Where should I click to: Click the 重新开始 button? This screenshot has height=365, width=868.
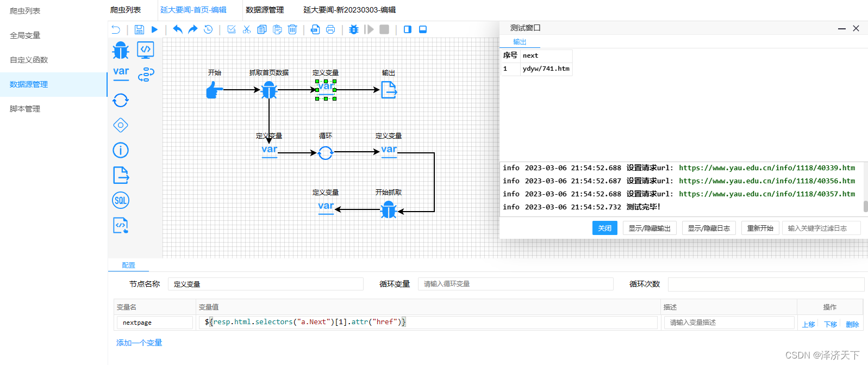tap(760, 228)
